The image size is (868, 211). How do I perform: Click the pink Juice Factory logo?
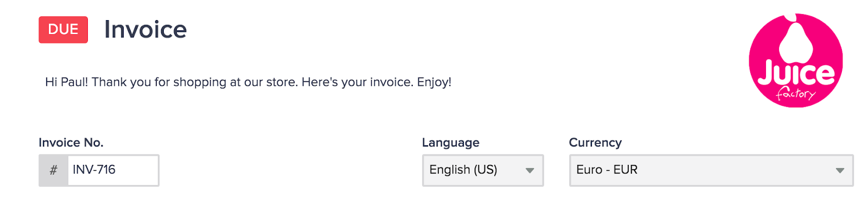pyautogui.click(x=796, y=60)
